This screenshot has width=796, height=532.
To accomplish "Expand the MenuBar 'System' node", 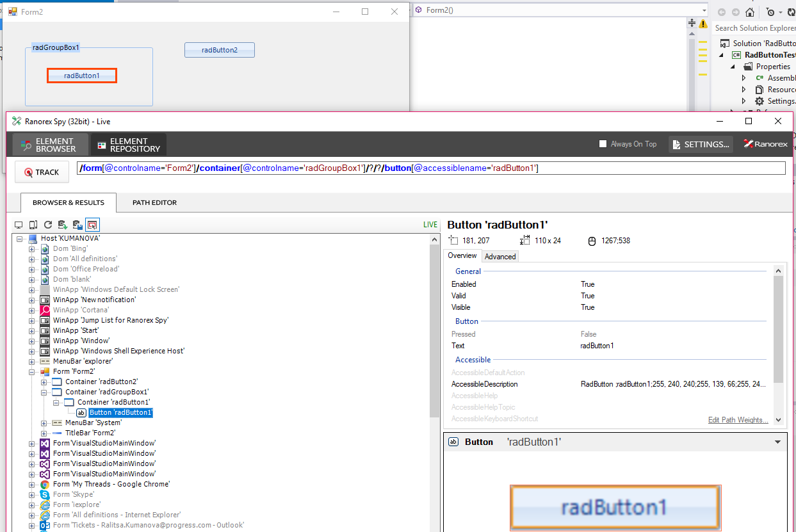I will [44, 423].
